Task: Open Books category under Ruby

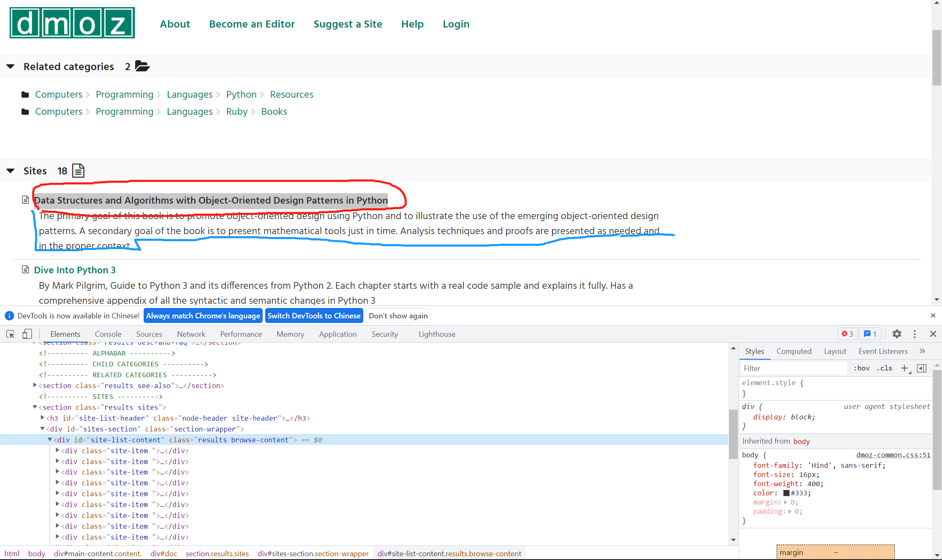Action: tap(274, 111)
